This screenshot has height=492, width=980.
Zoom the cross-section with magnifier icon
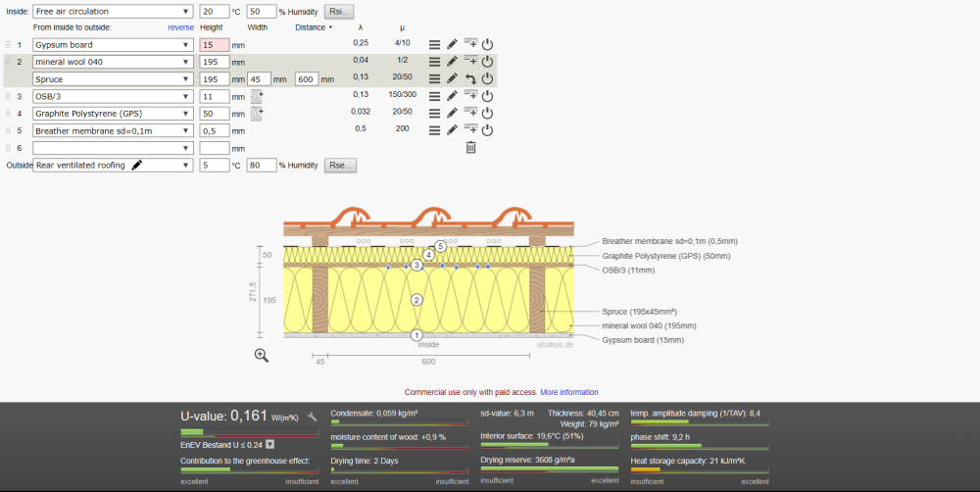[x=262, y=356]
